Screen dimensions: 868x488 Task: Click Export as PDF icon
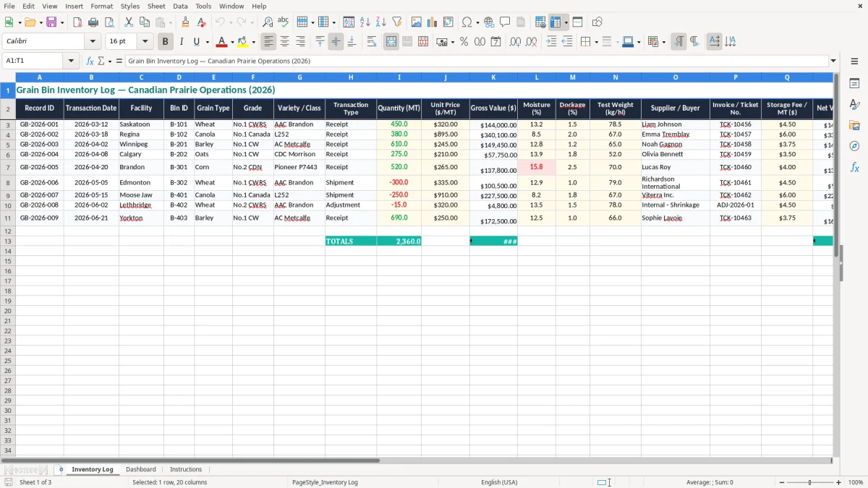(x=77, y=22)
